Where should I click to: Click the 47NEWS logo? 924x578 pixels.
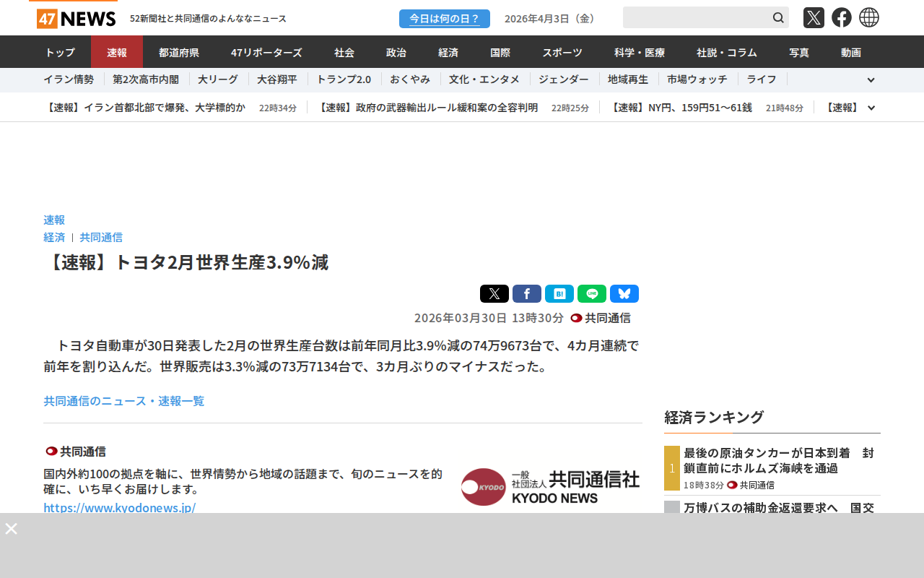[76, 18]
